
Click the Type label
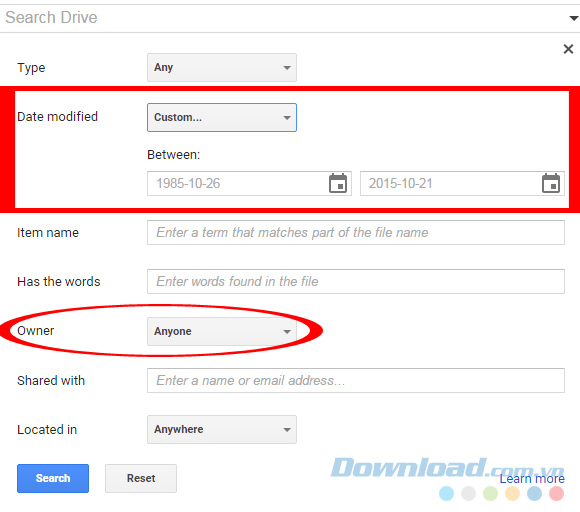coord(31,68)
